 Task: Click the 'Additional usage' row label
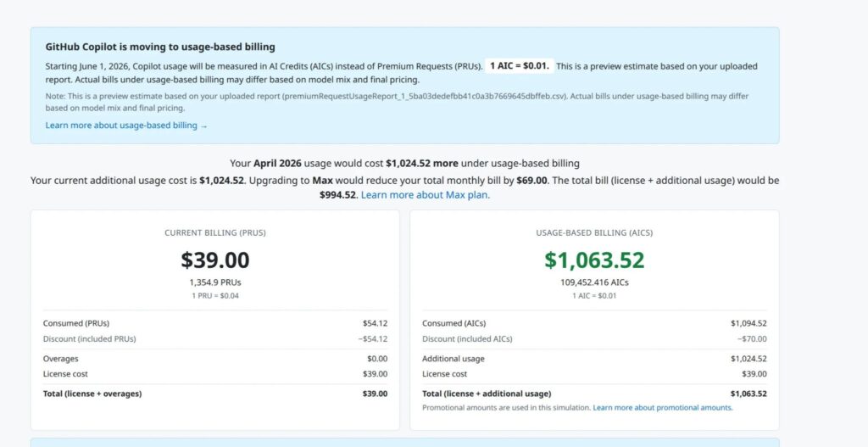tap(453, 359)
